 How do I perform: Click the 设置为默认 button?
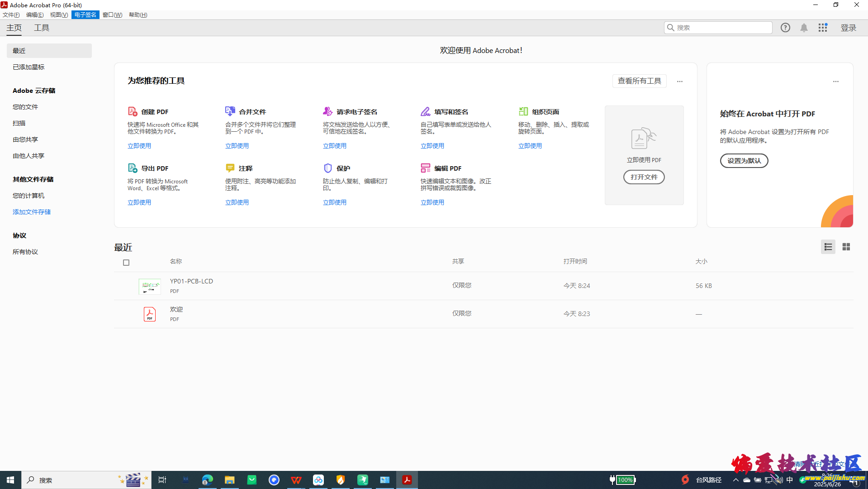coord(744,161)
